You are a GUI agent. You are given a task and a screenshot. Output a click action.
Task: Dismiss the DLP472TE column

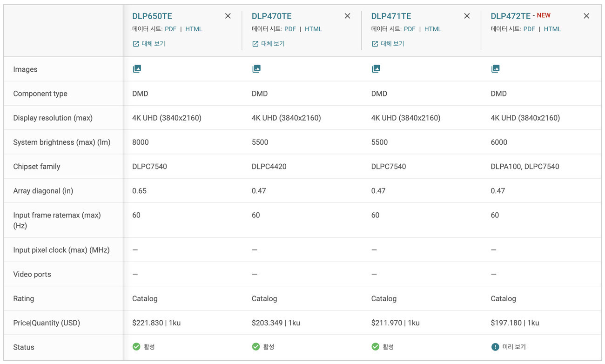(586, 16)
